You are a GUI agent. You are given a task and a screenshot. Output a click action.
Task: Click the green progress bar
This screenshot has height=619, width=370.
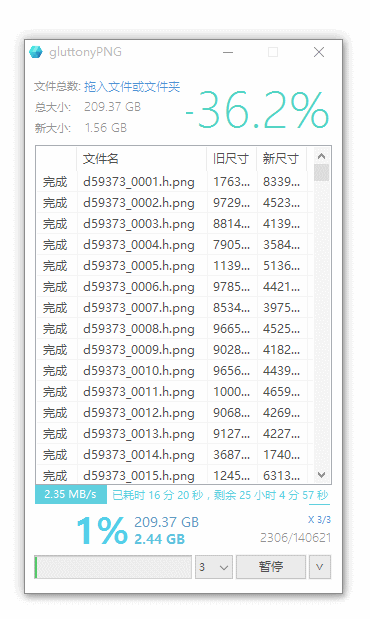113,567
